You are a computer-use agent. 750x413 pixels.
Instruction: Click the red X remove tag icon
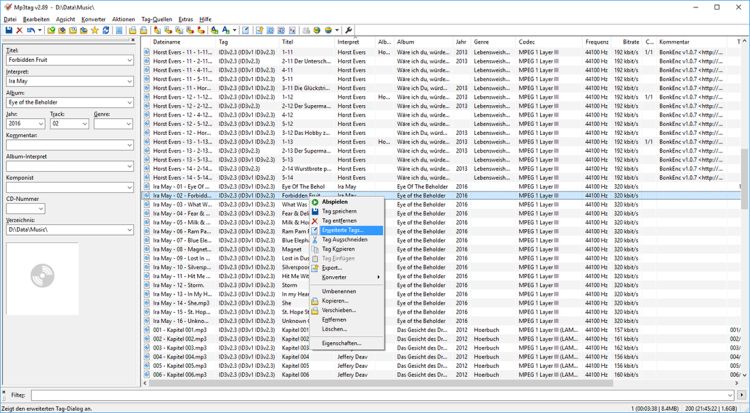pos(20,30)
